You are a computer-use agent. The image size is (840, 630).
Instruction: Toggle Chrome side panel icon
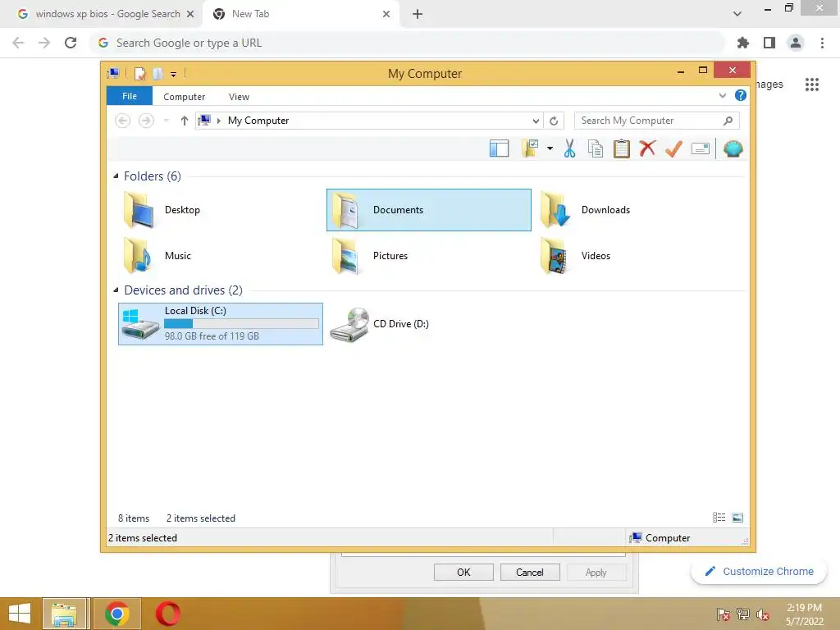coord(769,43)
